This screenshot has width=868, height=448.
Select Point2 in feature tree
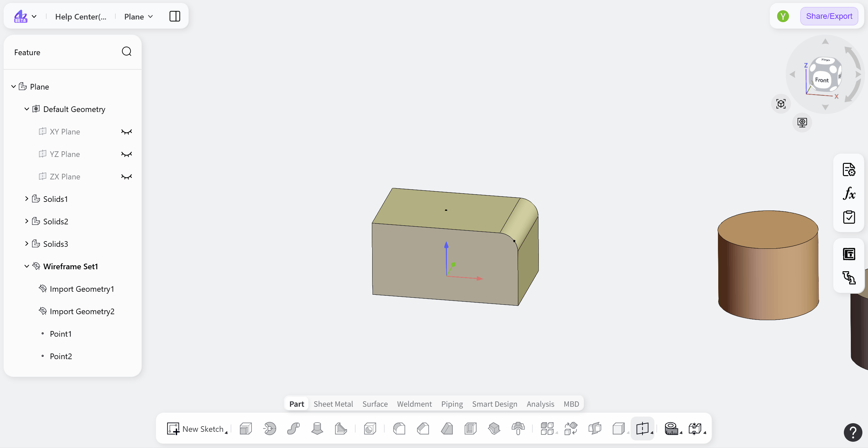tap(60, 356)
